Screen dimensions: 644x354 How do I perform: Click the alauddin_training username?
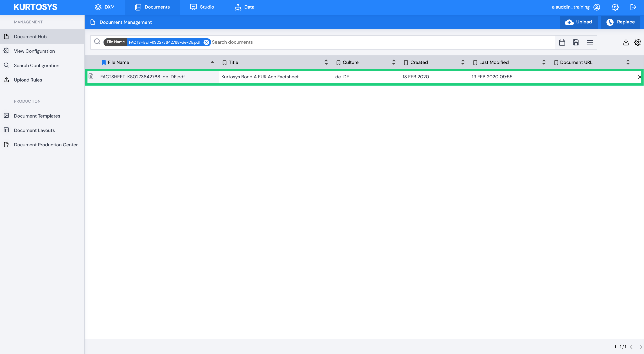tap(570, 7)
